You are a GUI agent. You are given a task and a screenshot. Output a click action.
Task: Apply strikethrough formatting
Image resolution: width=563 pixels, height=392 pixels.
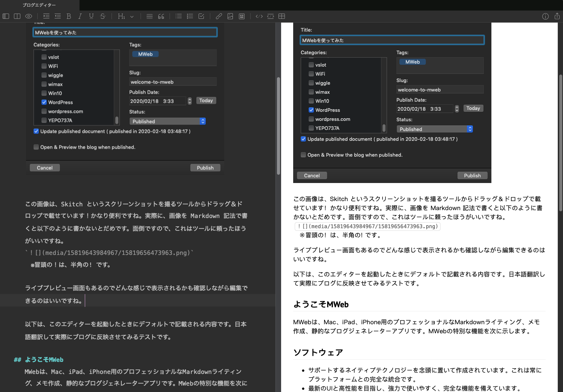(x=103, y=16)
